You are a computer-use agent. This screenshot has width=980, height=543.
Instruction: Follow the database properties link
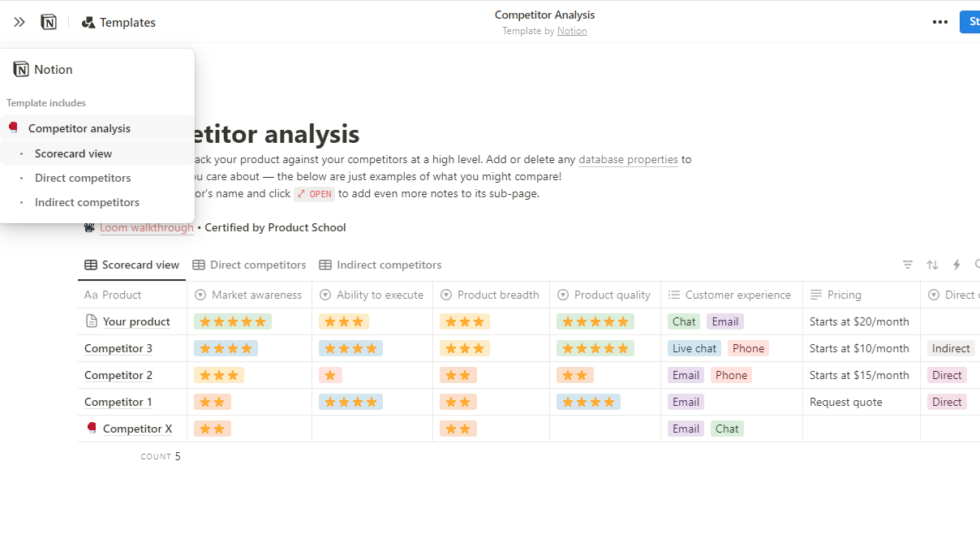(628, 159)
